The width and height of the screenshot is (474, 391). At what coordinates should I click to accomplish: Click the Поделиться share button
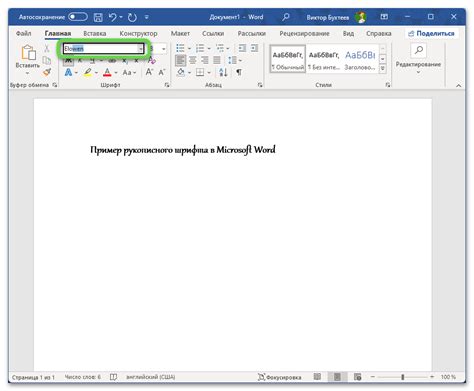point(432,33)
